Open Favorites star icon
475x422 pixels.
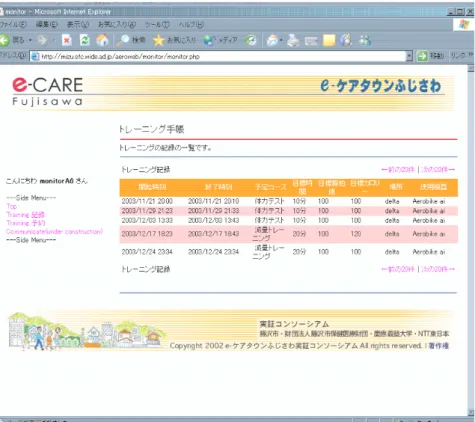(x=159, y=41)
